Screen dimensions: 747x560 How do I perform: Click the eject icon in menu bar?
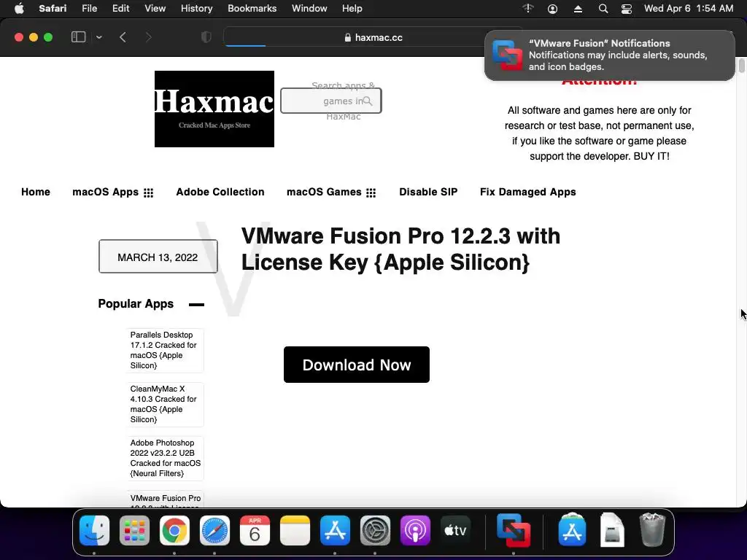578,9
